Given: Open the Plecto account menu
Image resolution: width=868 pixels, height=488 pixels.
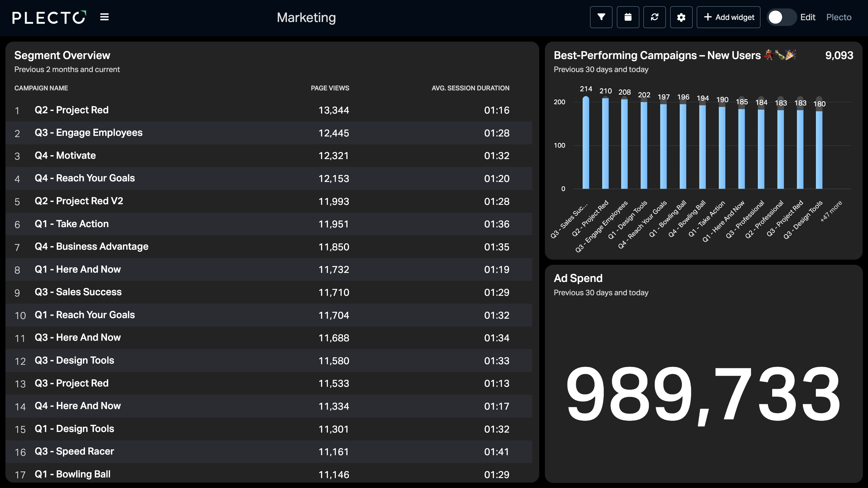Looking at the screenshot, I should (838, 17).
